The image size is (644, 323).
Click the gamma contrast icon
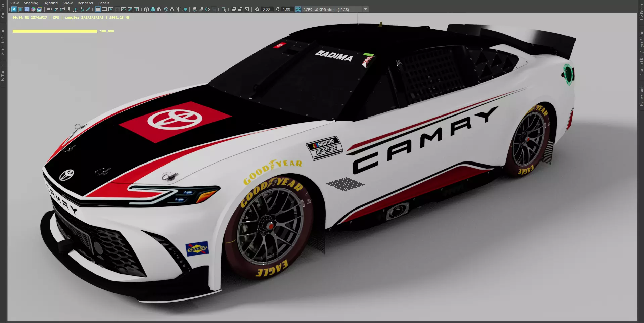278,9
